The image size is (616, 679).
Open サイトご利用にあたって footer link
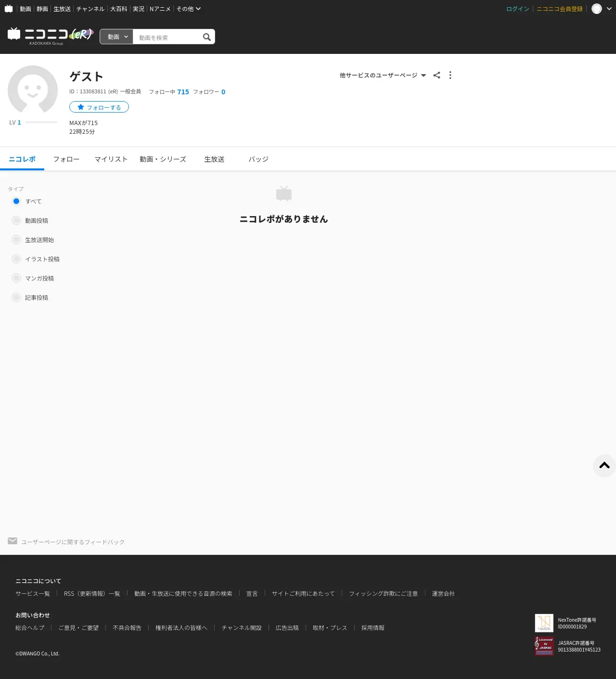(303, 593)
